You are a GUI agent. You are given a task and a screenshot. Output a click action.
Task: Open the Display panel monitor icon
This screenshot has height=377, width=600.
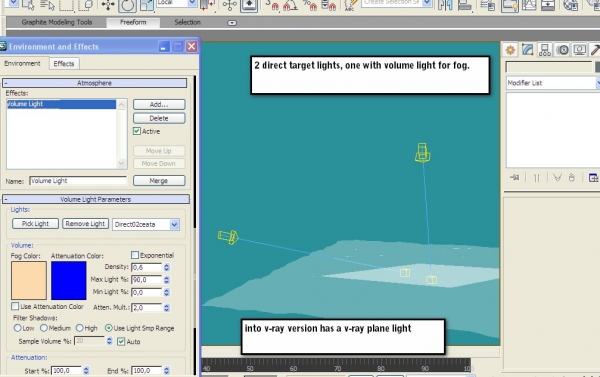580,50
